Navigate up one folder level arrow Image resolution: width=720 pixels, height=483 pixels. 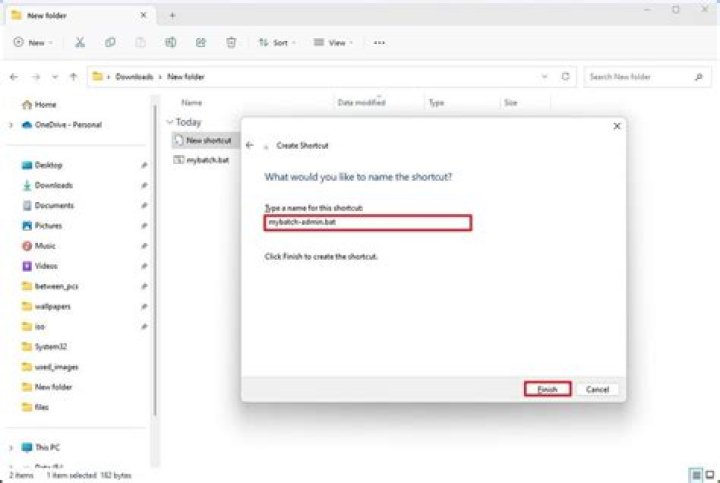(73, 77)
